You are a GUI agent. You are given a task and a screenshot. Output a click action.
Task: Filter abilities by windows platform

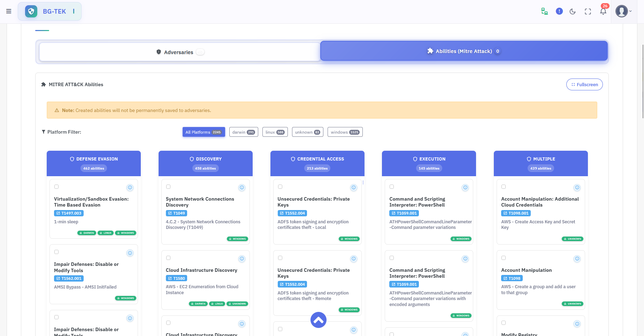[x=345, y=132]
